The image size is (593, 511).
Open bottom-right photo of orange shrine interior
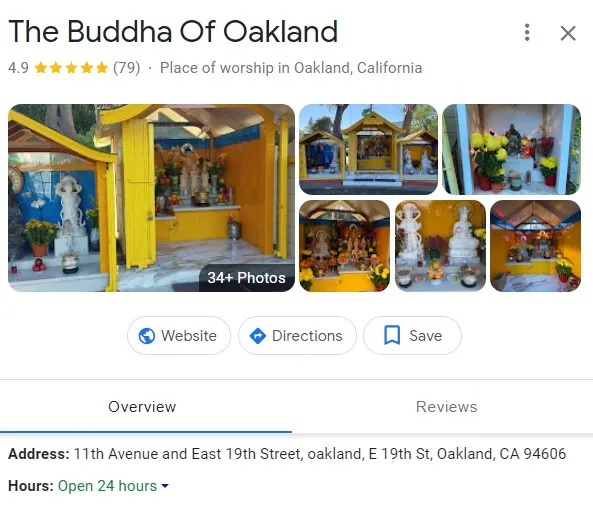point(536,246)
